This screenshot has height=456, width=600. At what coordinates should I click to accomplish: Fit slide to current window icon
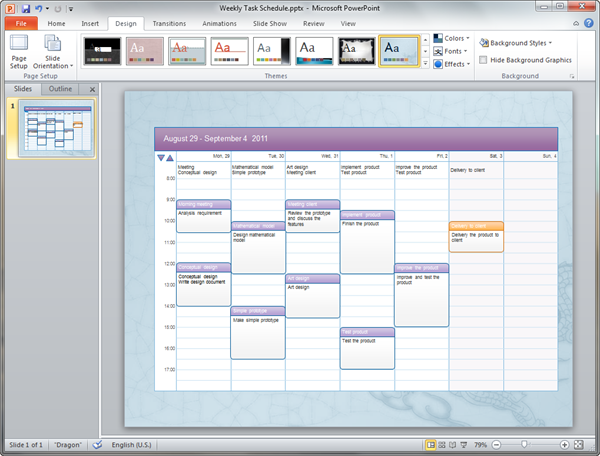[x=579, y=445]
